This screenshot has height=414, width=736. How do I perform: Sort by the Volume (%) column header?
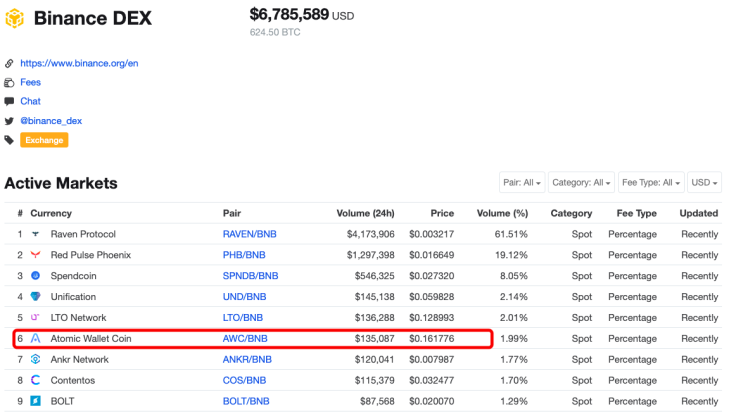[x=502, y=213]
